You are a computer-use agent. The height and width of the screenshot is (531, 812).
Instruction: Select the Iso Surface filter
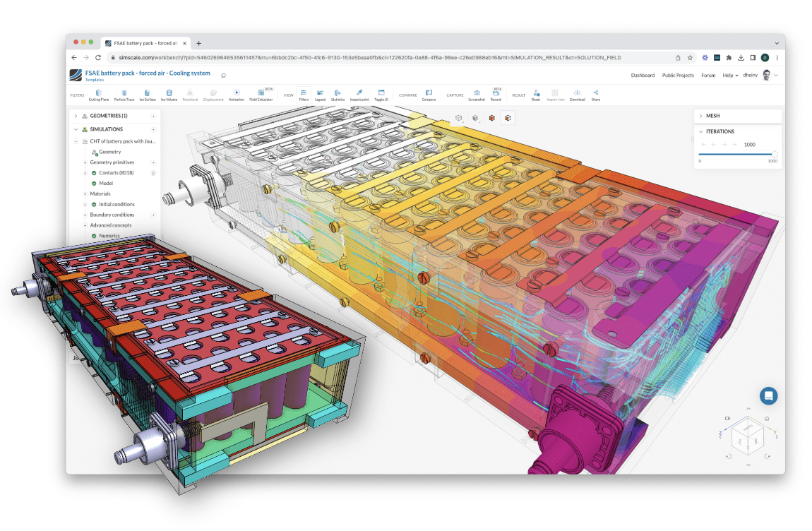tap(147, 95)
